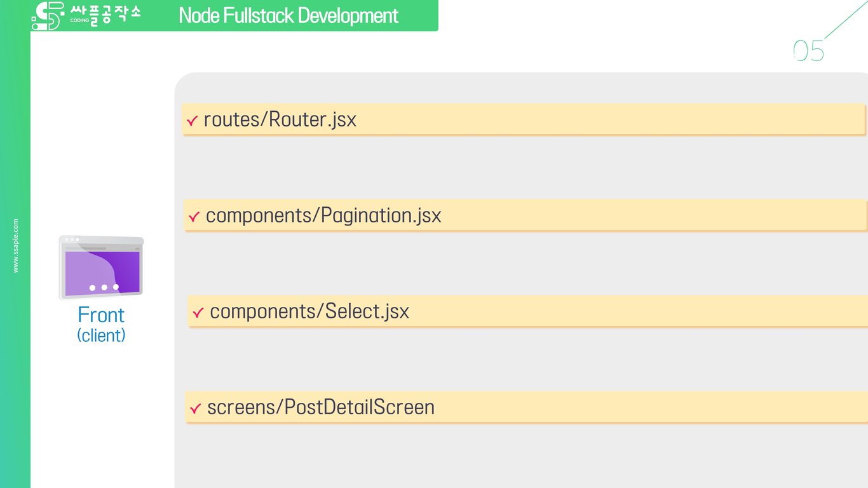Image resolution: width=868 pixels, height=488 pixels.
Task: Click the www.ssaple.com vertical link
Action: (16, 246)
